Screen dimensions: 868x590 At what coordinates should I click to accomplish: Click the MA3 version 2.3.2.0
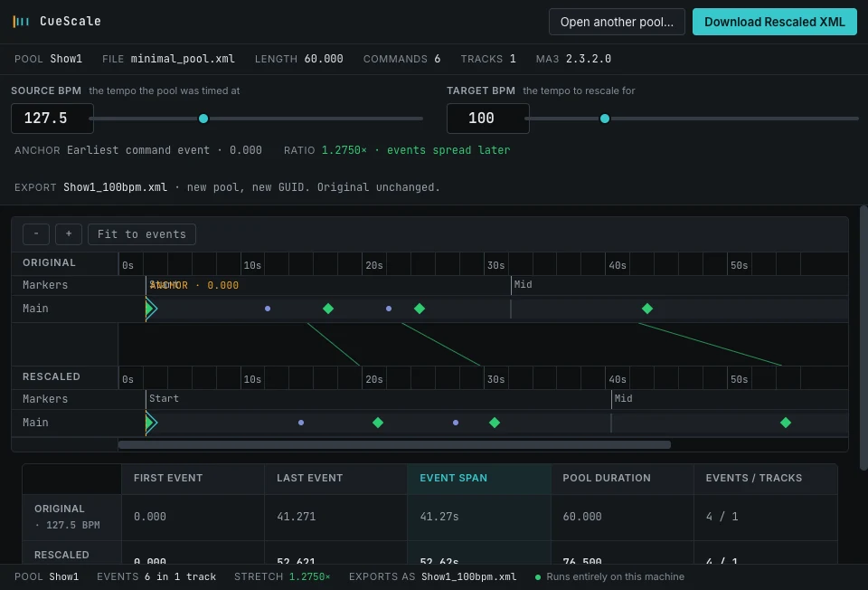coord(589,59)
